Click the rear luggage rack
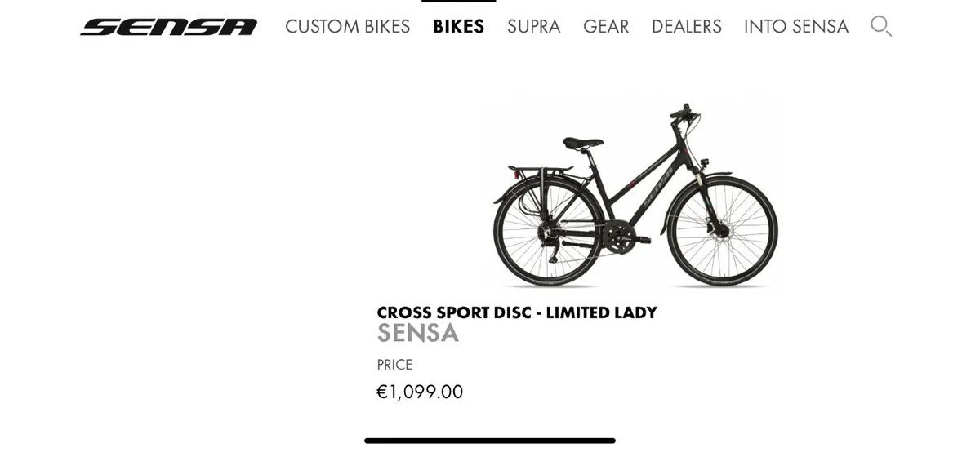 coord(537,171)
